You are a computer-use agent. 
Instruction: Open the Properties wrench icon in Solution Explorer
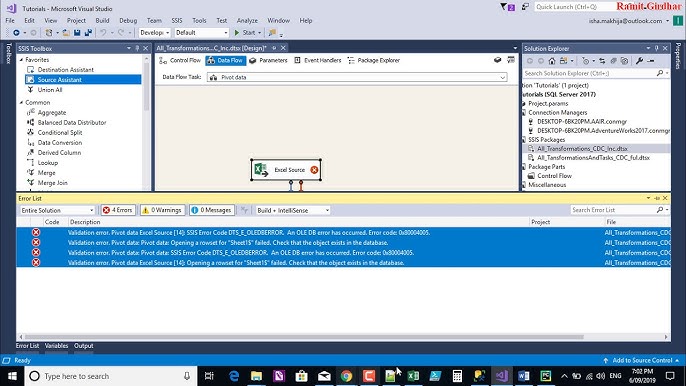tap(639, 61)
